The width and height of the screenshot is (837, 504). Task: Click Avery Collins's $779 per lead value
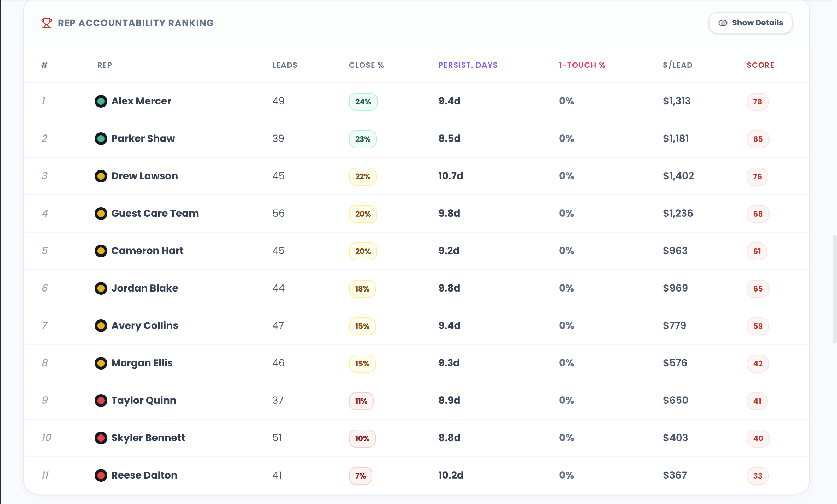[674, 326]
